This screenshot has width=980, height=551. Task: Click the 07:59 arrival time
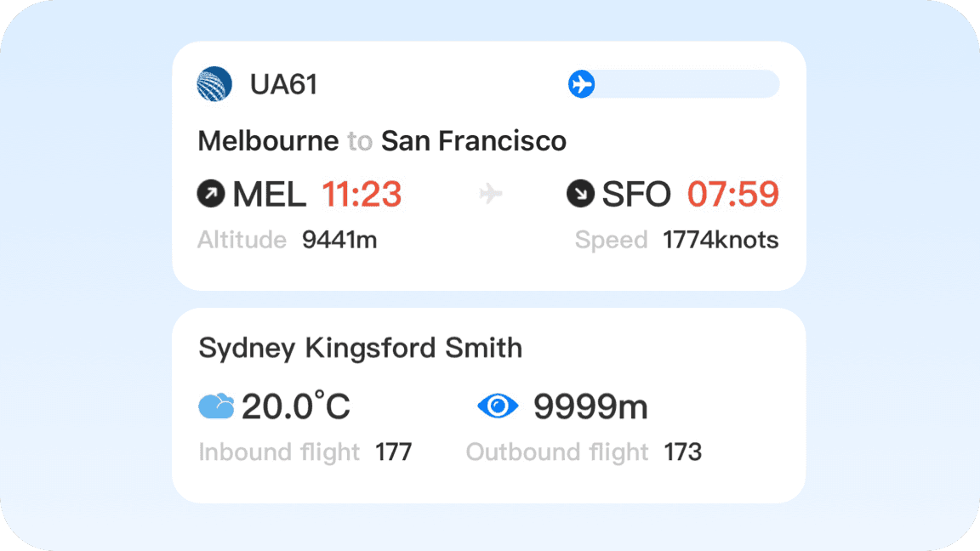733,195
